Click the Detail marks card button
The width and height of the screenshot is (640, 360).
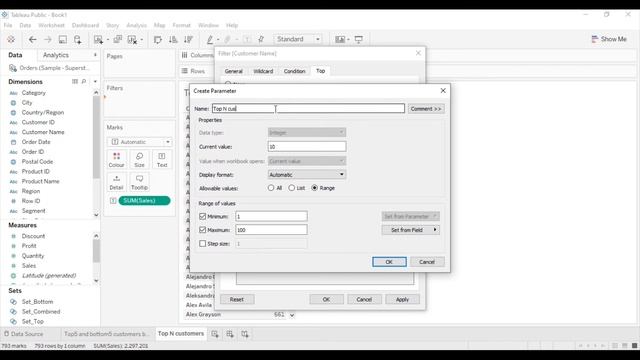116,182
